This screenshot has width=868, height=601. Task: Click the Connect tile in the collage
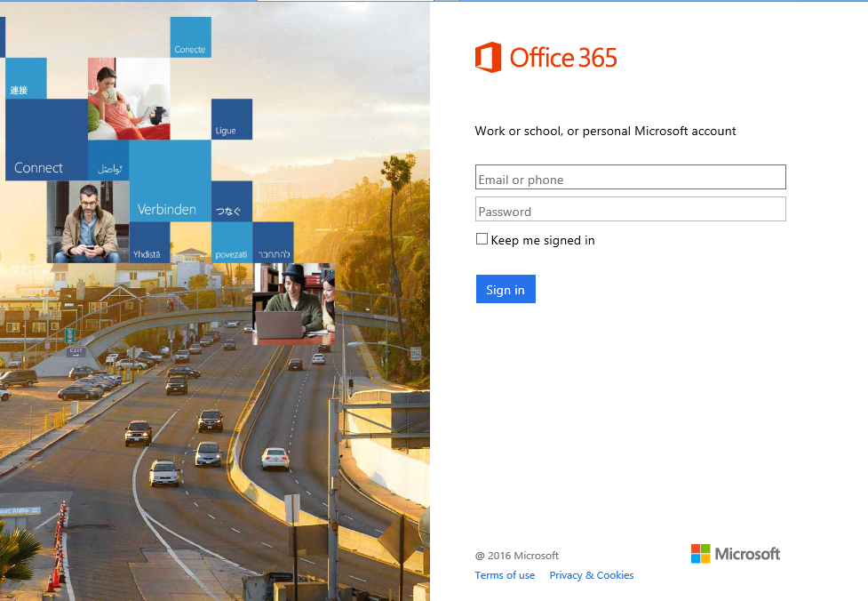(46, 140)
